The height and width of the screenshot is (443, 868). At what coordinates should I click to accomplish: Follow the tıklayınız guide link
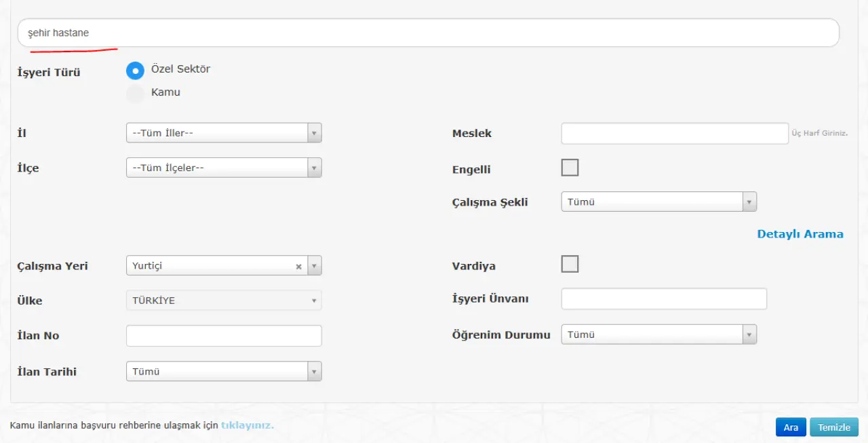click(247, 425)
